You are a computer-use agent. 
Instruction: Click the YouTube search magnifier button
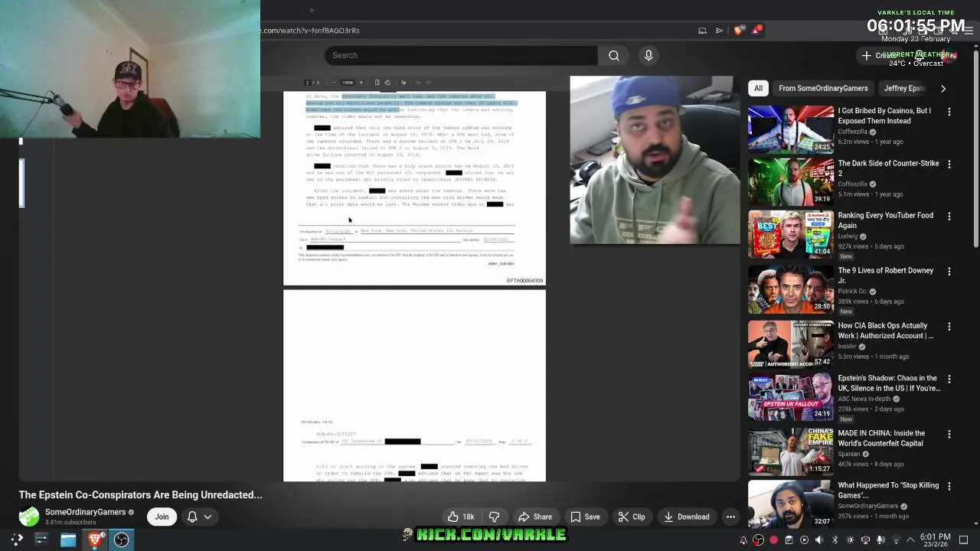tap(613, 55)
